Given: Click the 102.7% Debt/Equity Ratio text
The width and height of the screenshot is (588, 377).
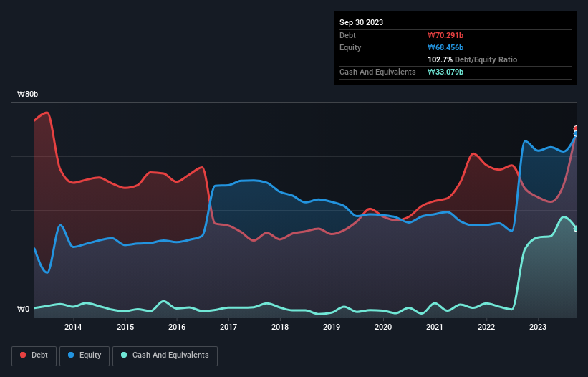Looking at the screenshot, I should pos(472,59).
